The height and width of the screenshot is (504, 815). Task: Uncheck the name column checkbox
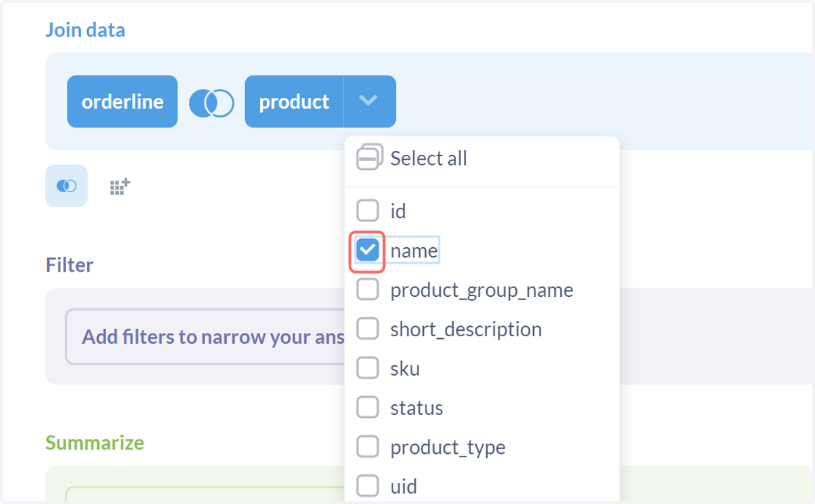click(367, 251)
